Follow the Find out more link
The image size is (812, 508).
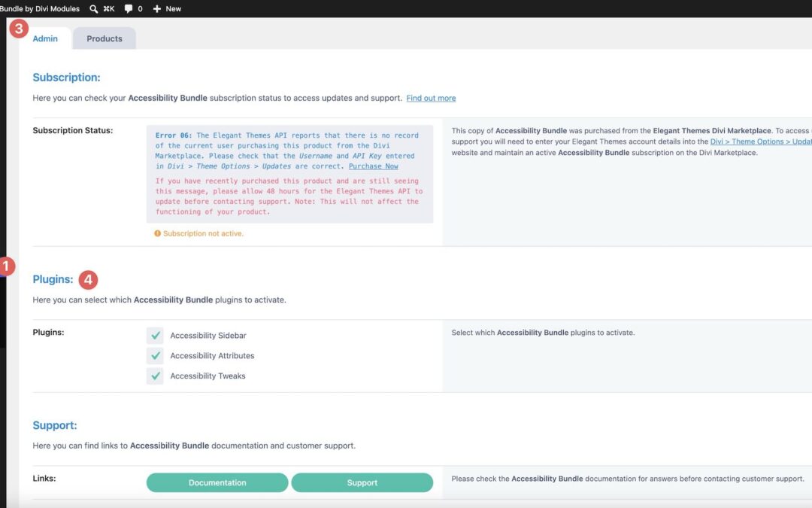pyautogui.click(x=431, y=98)
